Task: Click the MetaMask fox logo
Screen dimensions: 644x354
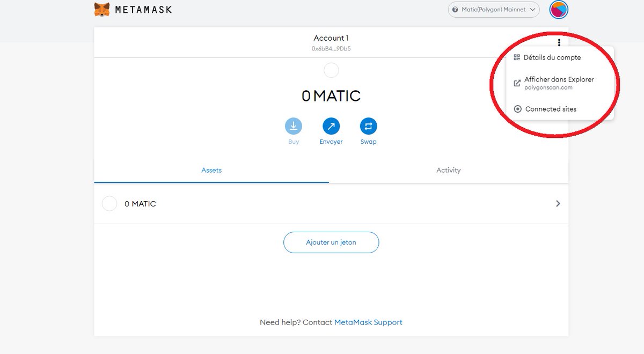Action: click(102, 9)
